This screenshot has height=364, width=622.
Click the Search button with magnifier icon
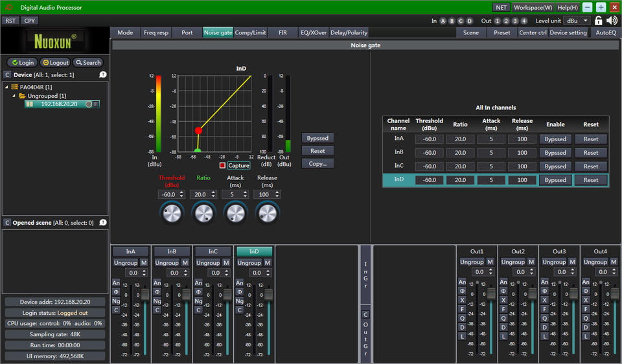pos(87,63)
